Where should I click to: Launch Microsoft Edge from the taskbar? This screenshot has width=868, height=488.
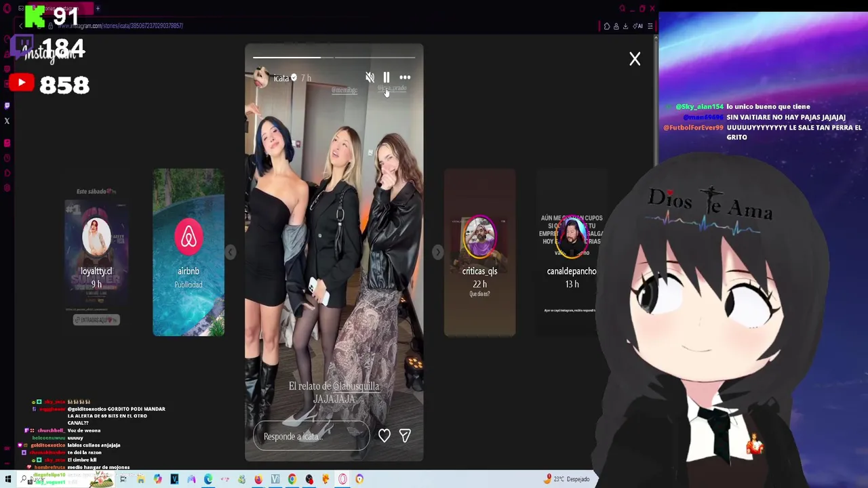[x=208, y=480]
